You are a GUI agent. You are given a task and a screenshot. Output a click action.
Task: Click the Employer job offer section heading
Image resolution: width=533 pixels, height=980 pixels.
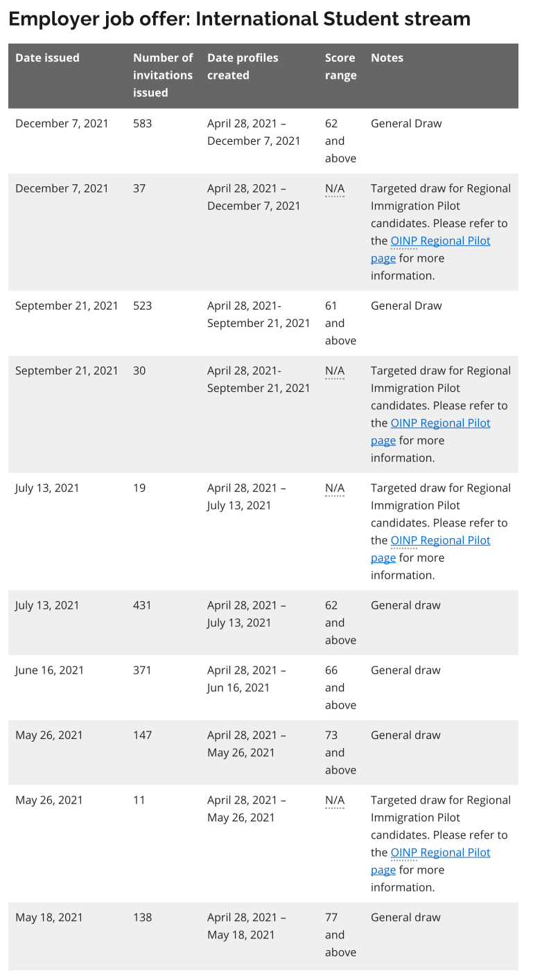(239, 19)
